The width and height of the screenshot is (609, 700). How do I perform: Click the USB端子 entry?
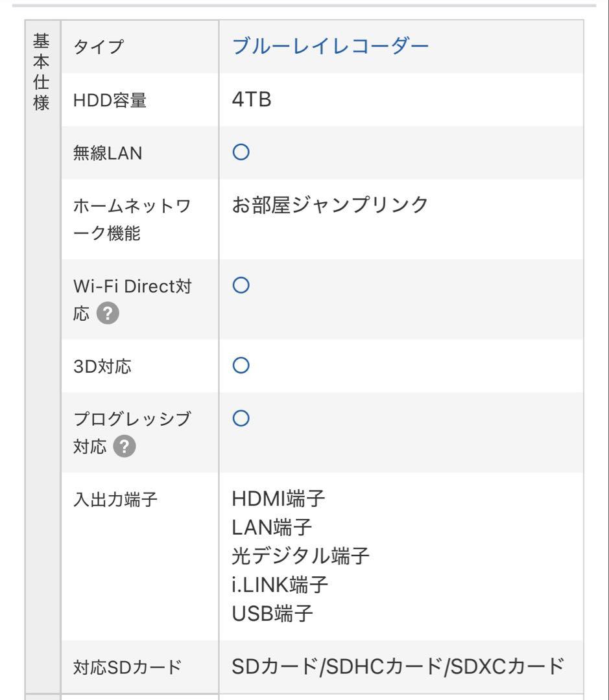(273, 612)
